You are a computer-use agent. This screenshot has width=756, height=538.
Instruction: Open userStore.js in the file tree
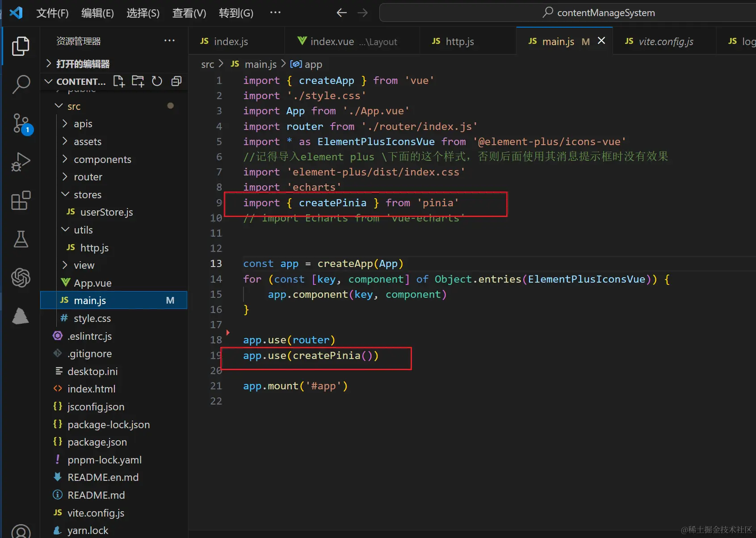(x=114, y=212)
